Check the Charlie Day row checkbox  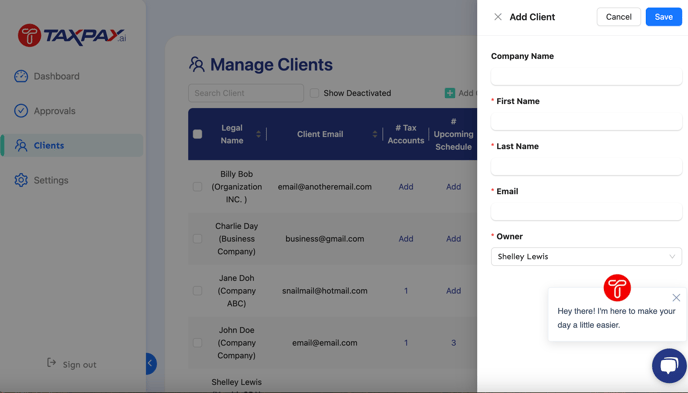point(197,239)
